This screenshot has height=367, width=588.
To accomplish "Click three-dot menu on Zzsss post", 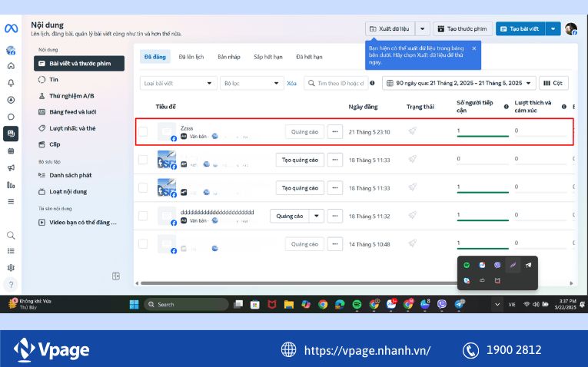I will point(334,131).
